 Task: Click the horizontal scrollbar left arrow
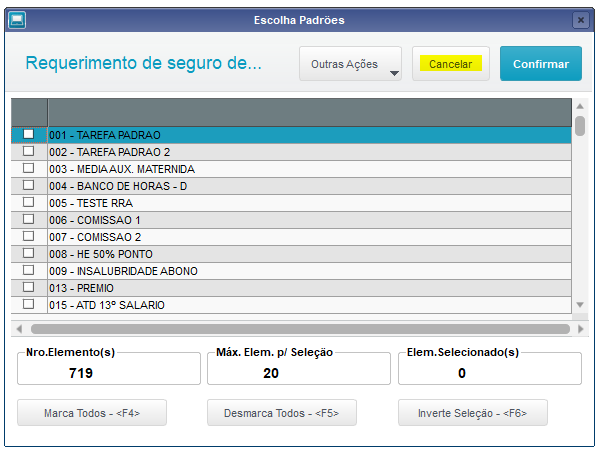click(19, 329)
